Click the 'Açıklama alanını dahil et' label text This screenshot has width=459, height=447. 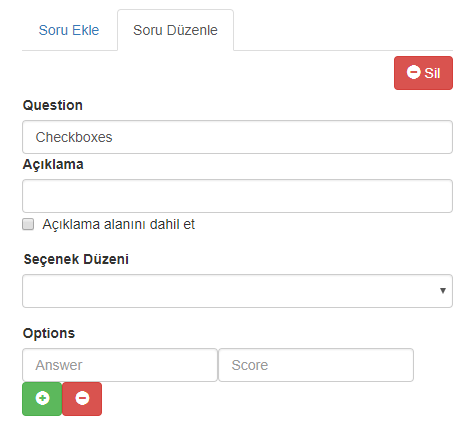[118, 224]
